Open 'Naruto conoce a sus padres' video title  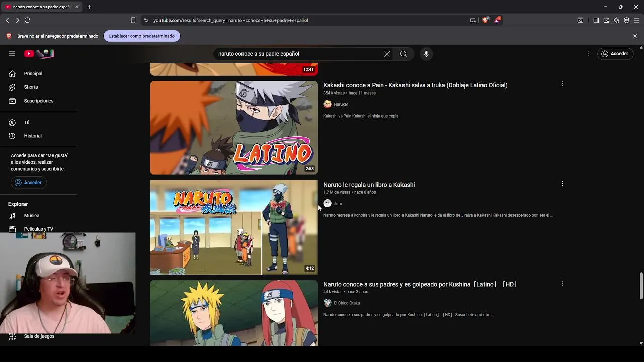click(420, 285)
